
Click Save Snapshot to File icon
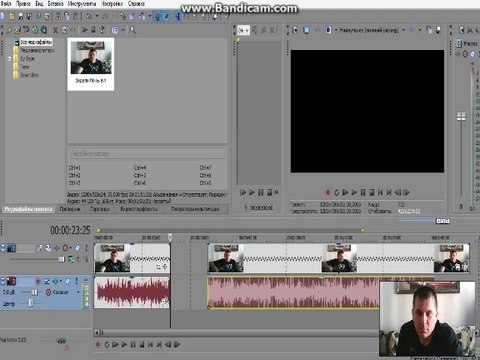pyautogui.click(x=438, y=30)
